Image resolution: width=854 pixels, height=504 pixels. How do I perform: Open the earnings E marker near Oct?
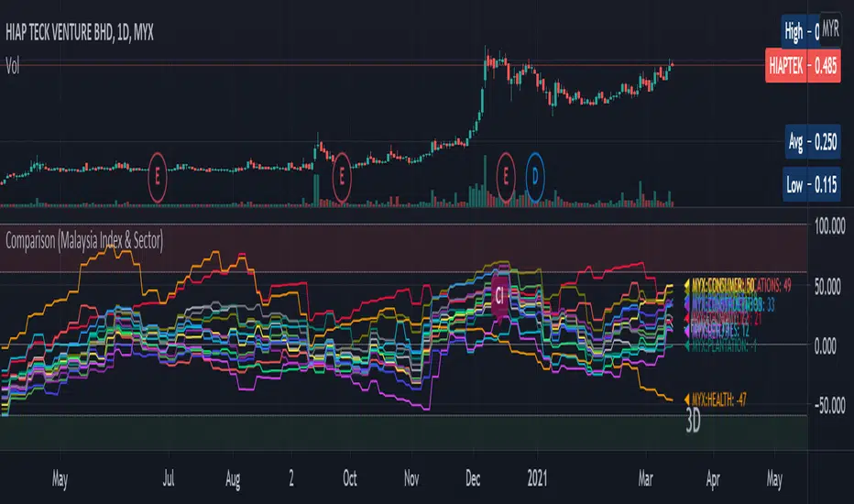click(342, 177)
